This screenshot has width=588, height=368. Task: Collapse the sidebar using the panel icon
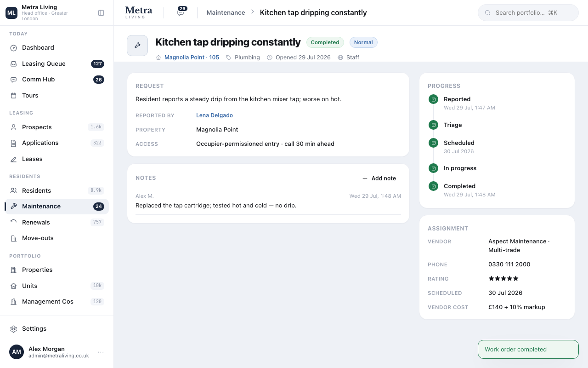(101, 13)
